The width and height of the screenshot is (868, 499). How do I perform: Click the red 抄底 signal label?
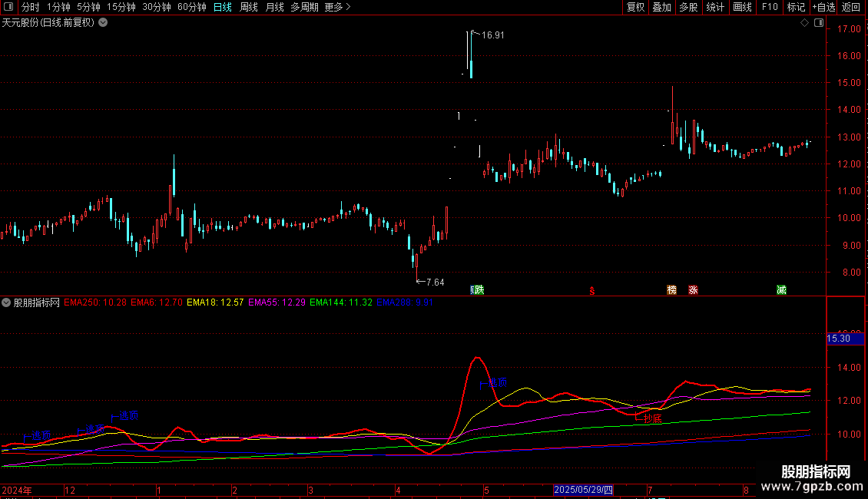click(x=653, y=419)
